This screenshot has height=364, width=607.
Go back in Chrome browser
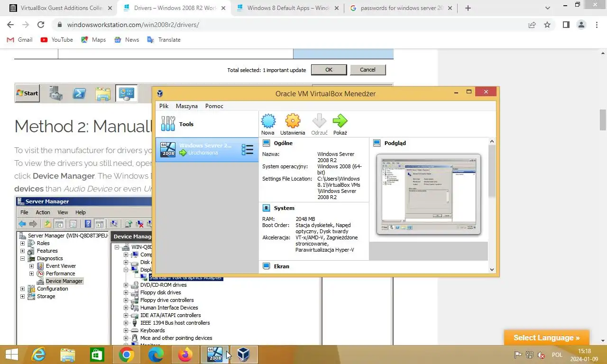(x=10, y=25)
